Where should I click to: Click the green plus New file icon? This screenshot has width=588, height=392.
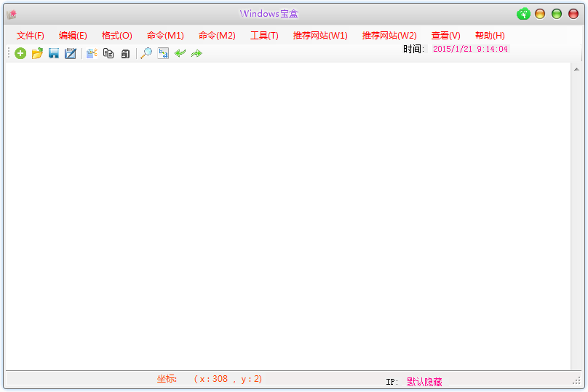click(20, 53)
